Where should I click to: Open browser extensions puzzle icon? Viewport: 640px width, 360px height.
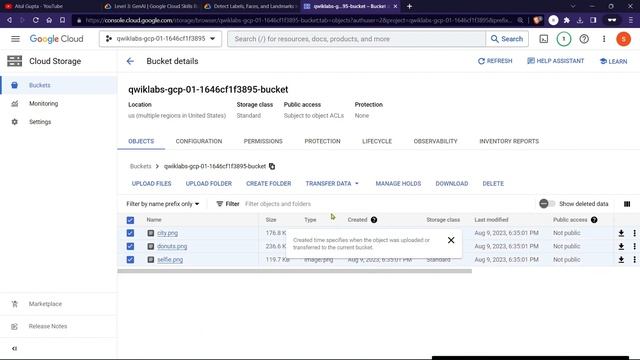click(x=567, y=20)
